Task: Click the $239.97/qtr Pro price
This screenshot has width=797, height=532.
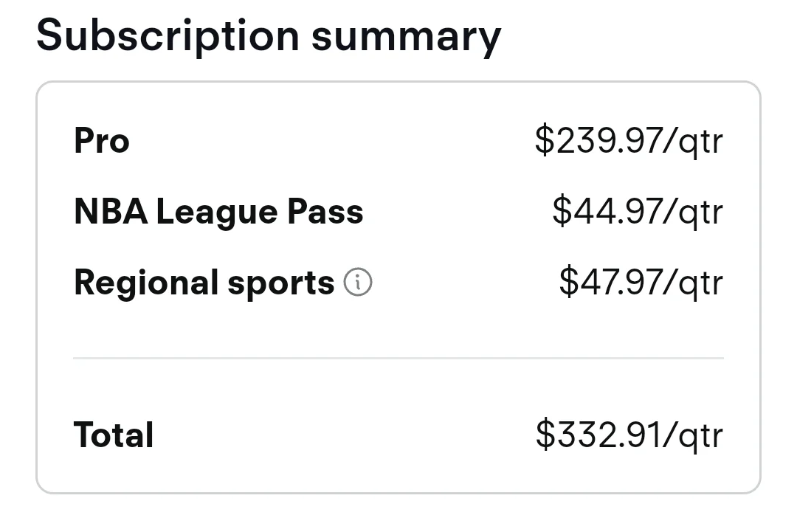Action: [629, 140]
